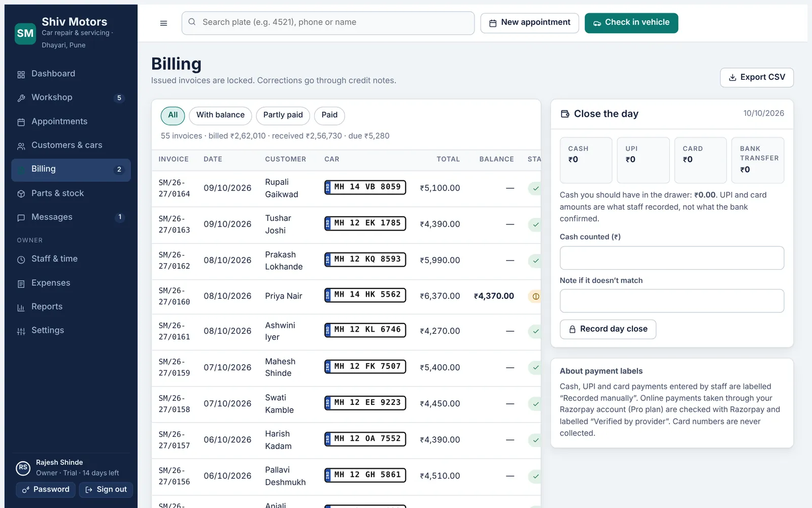Screen dimensions: 812x508
Task: Click the Cash counted input field
Action: click(x=671, y=258)
